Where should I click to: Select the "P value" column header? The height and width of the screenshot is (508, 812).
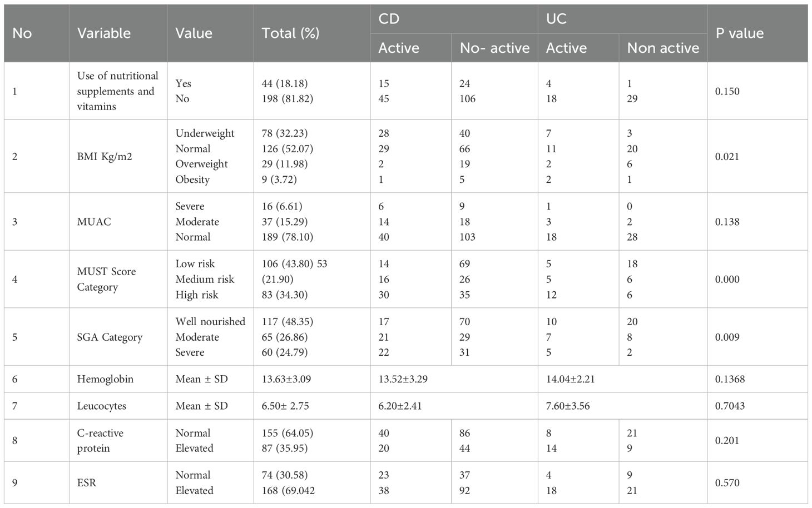[x=739, y=33]
